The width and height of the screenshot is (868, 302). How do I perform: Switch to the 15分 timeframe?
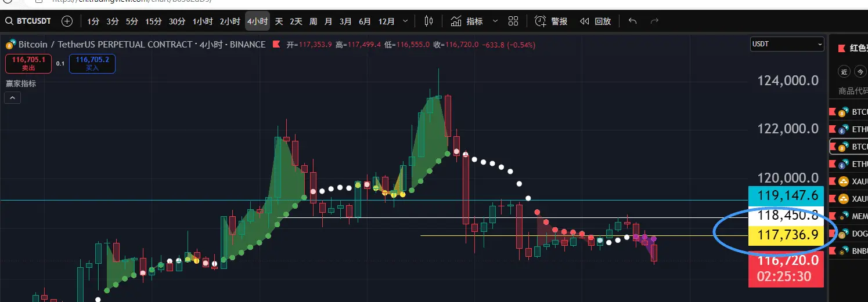pos(154,21)
